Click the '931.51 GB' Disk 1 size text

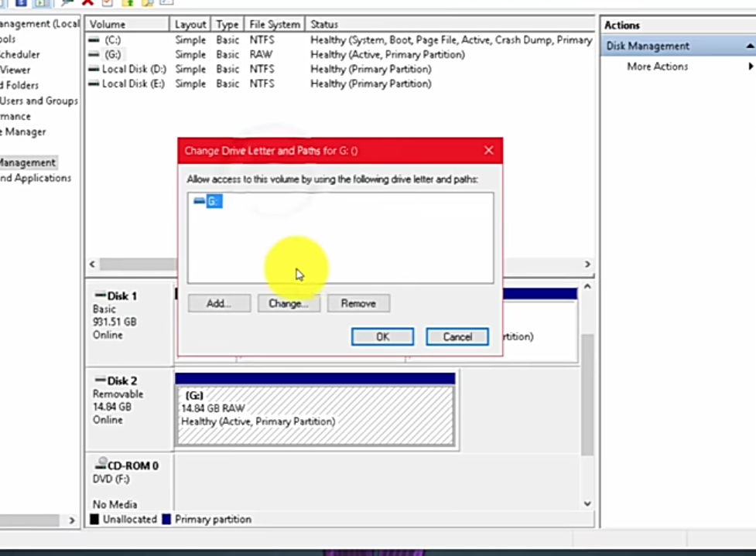click(x=115, y=322)
